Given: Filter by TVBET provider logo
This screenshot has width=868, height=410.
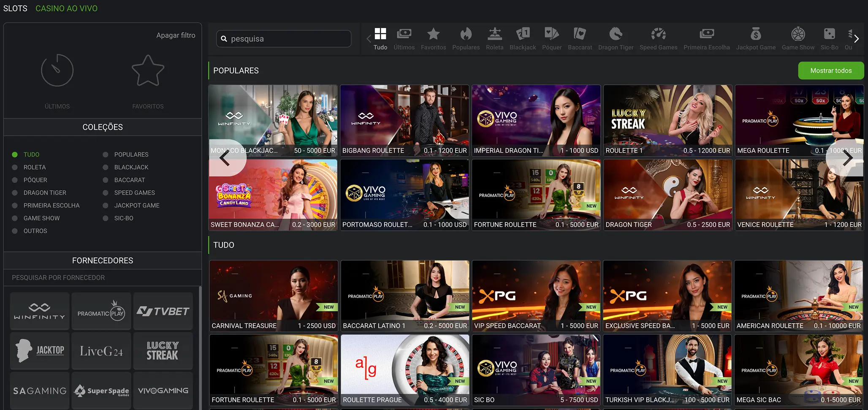Looking at the screenshot, I should click(x=163, y=311).
